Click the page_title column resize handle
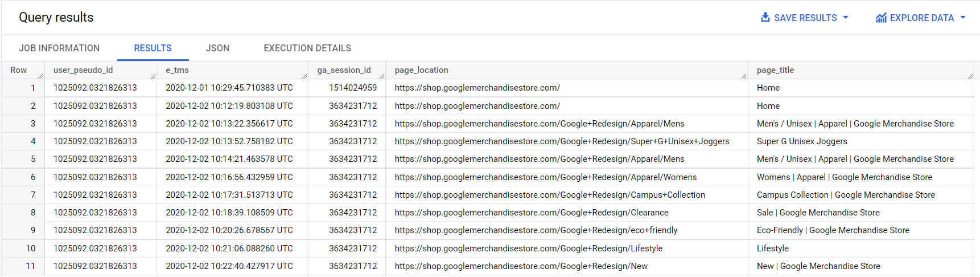980x277 pixels. (970, 76)
